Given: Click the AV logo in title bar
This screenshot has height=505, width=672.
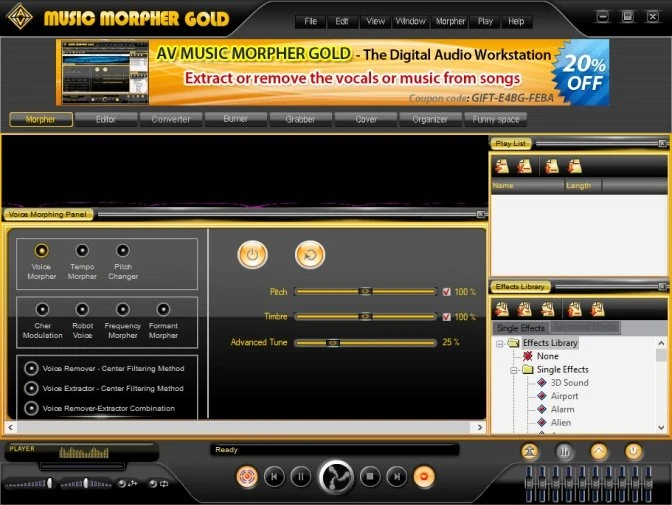Looking at the screenshot, I should click(19, 17).
